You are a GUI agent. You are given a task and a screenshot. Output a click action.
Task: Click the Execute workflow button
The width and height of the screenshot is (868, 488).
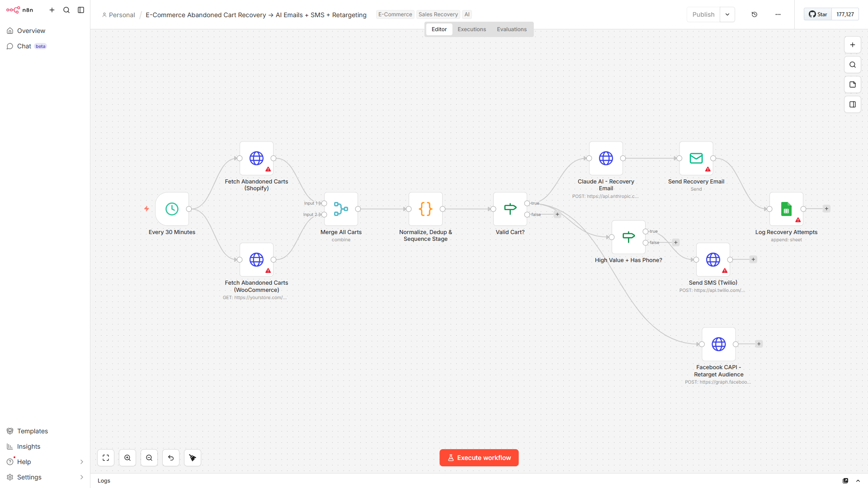479,457
